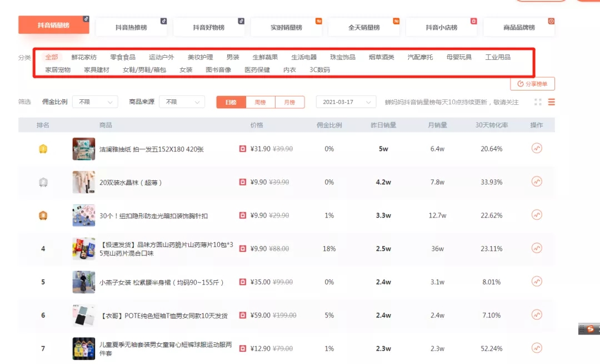Click 月销量 column header
This screenshot has width=600, height=364.
click(x=437, y=125)
